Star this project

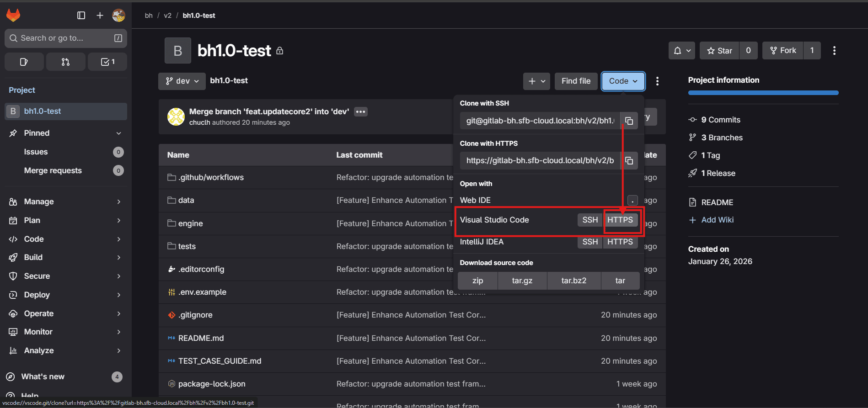tap(719, 51)
